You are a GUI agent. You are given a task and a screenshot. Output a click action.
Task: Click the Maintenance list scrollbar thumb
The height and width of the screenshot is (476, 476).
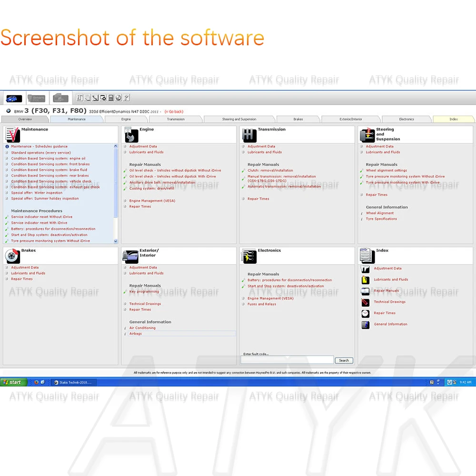click(115, 183)
